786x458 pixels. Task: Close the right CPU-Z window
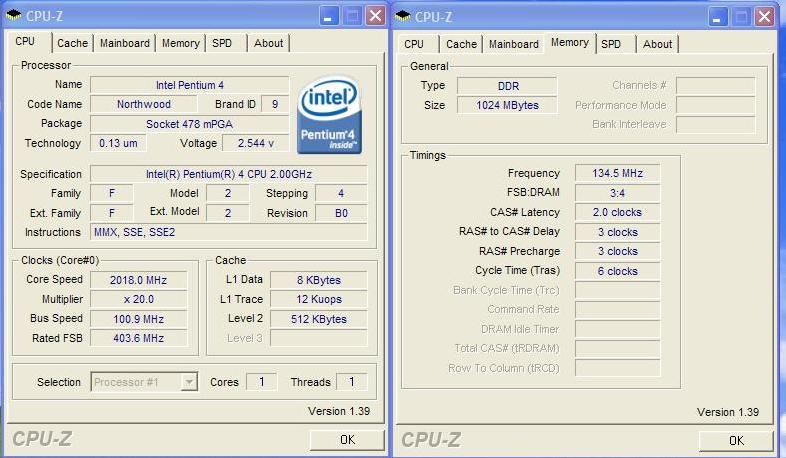[x=764, y=17]
